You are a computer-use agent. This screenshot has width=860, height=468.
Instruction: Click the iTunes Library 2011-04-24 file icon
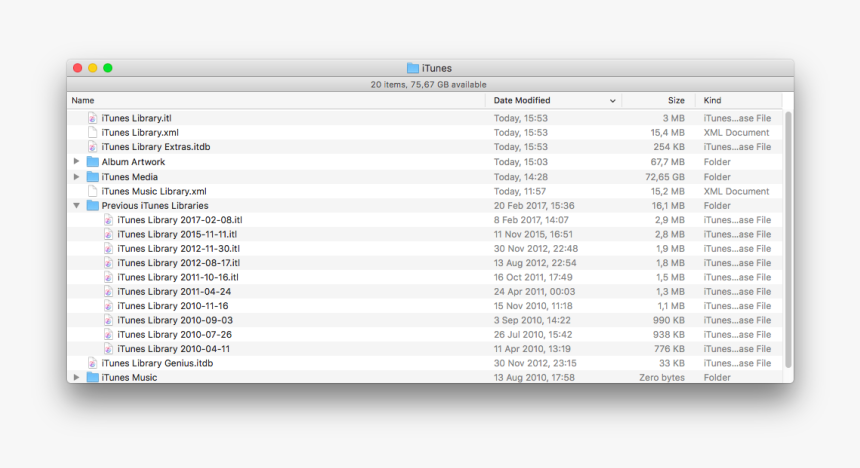109,291
